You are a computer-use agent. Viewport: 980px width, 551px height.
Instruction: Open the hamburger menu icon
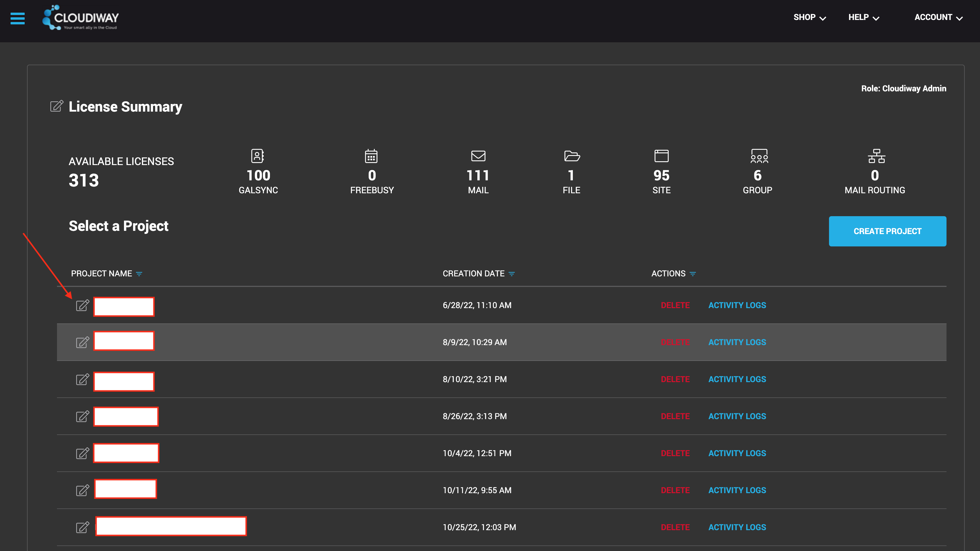pos(18,18)
